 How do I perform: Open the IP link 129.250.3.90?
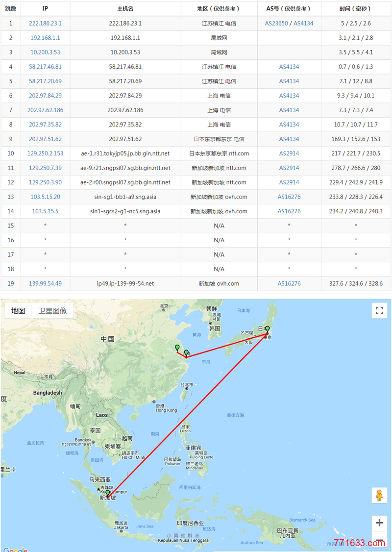tap(46, 182)
